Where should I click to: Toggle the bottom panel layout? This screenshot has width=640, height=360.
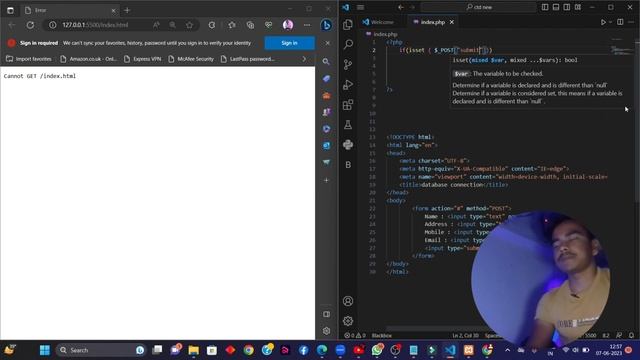(556, 7)
